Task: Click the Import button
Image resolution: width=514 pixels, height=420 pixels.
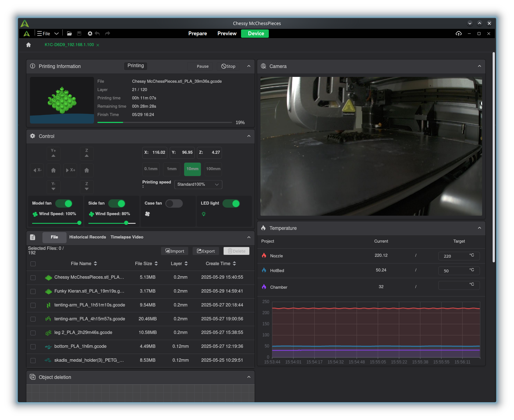Action: pyautogui.click(x=175, y=251)
